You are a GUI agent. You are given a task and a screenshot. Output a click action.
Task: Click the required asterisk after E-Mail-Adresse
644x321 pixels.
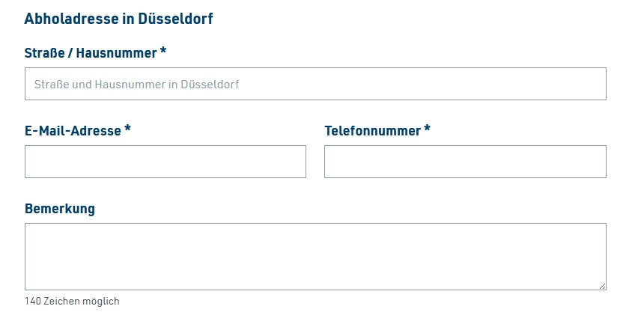(128, 130)
